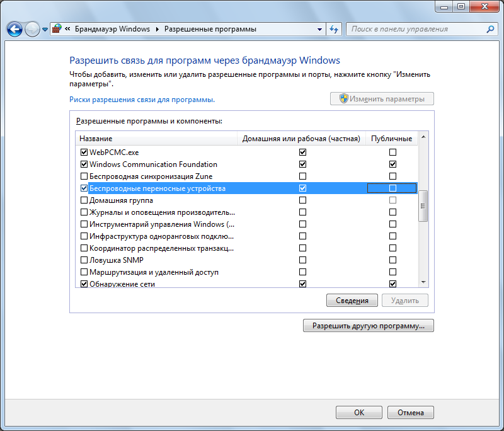Uncheck the WebPCMC.exe name checkbox

tap(84, 152)
